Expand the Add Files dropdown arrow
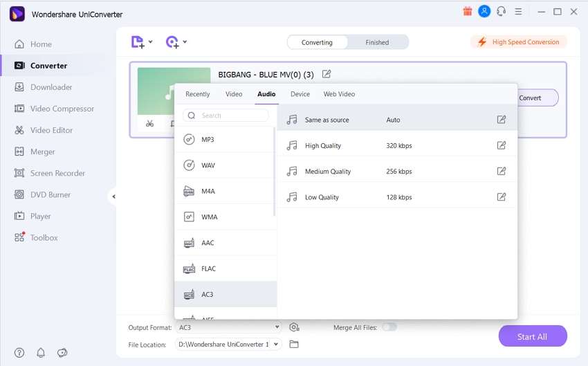588x366 pixels. pos(150,42)
